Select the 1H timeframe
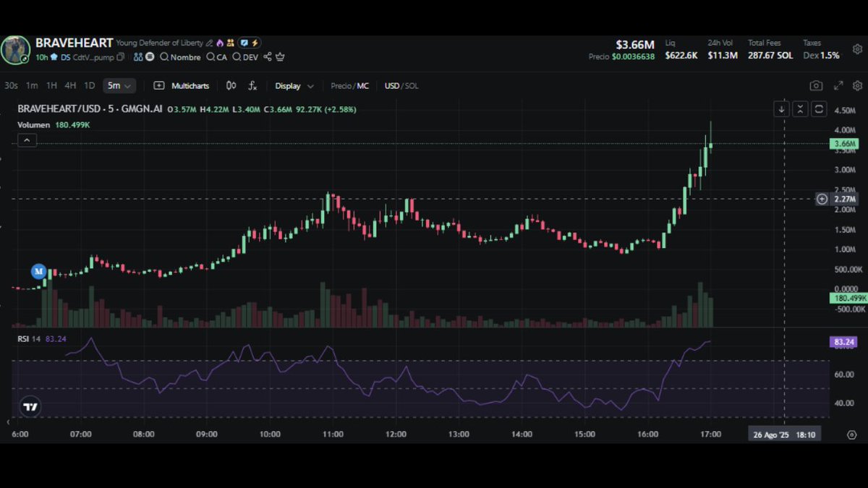 (x=51, y=85)
